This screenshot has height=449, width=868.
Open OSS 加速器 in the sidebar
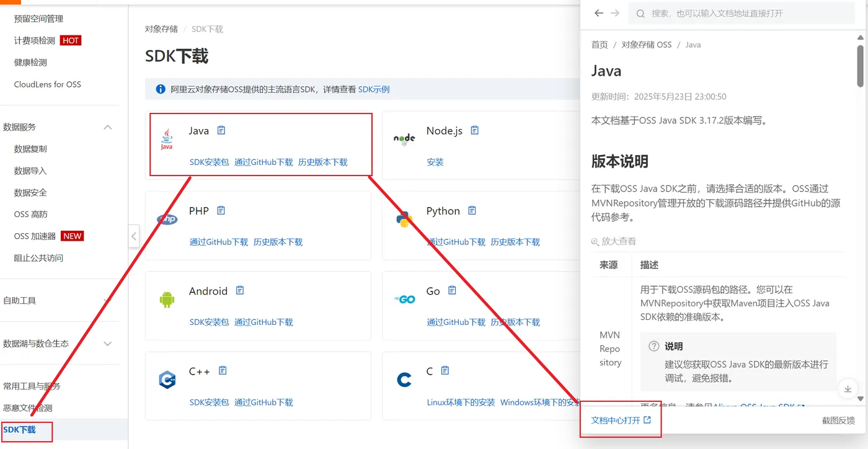(35, 236)
